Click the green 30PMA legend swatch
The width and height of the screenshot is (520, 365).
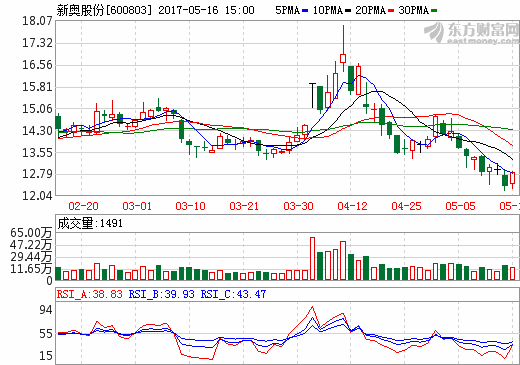click(434, 11)
